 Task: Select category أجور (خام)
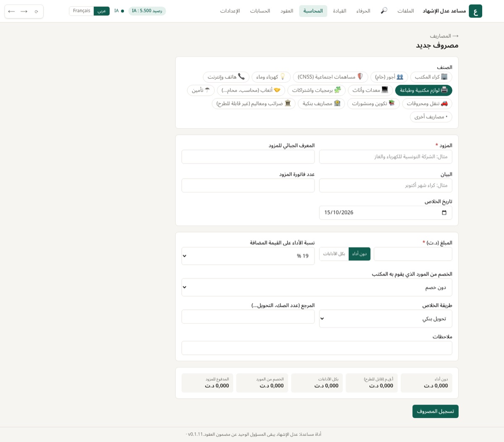coord(389,77)
